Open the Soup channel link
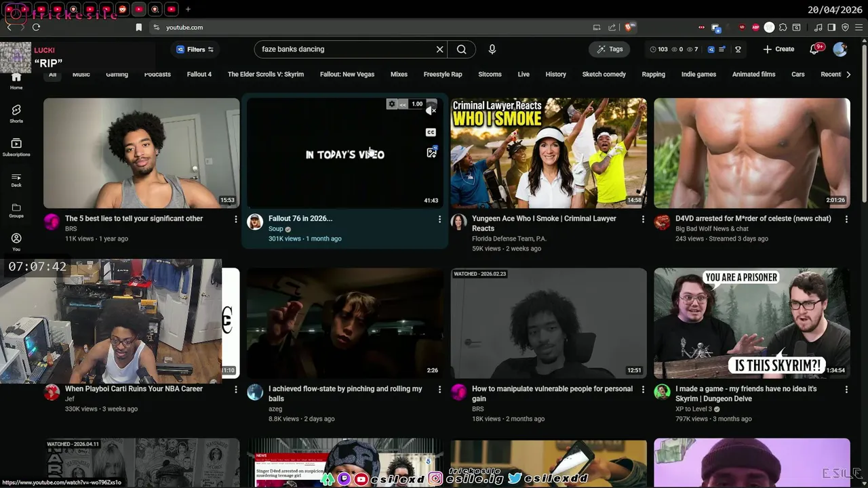The image size is (868, 488). (x=275, y=229)
